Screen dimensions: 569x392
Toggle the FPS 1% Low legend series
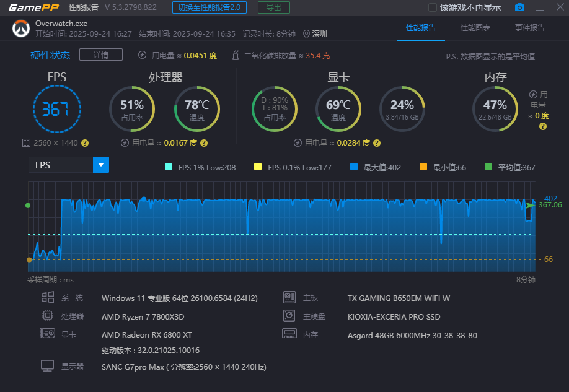[169, 167]
